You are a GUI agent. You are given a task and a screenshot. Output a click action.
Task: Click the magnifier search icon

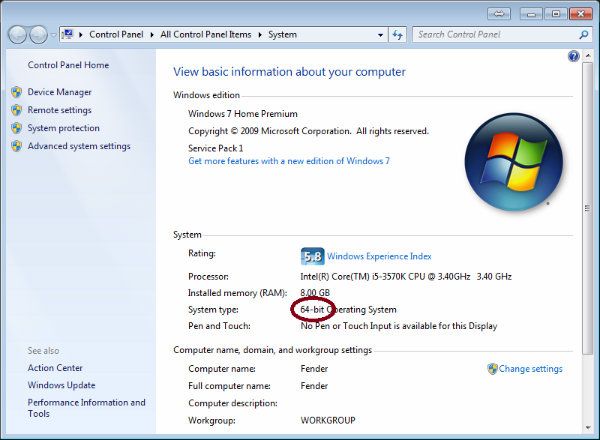[584, 35]
